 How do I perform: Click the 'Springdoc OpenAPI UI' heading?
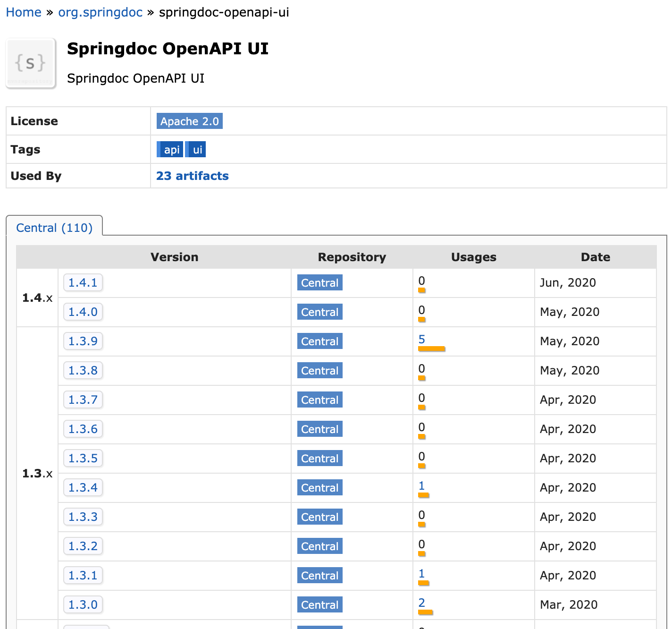coord(168,49)
